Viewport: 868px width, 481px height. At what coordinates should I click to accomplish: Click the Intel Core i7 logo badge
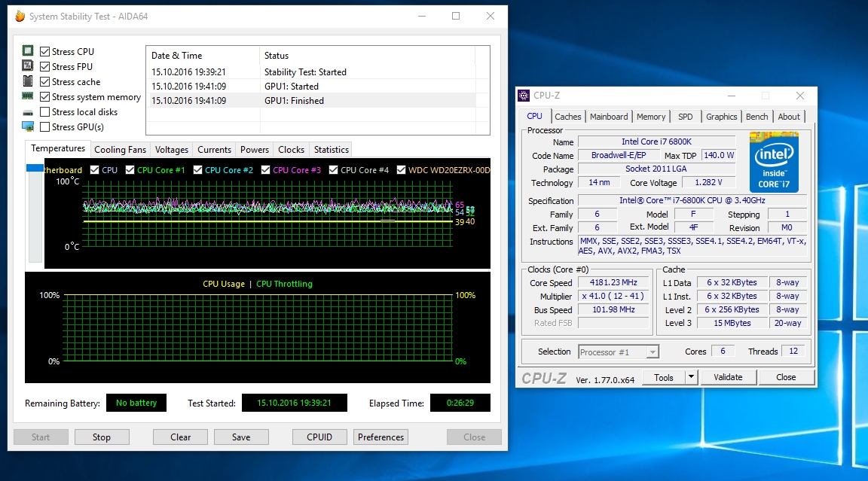(x=774, y=162)
